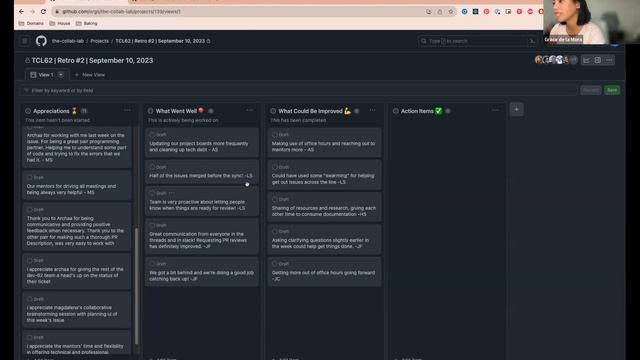Open card 'Could have used some swarming'
This screenshot has height=360, width=640.
[x=324, y=176]
